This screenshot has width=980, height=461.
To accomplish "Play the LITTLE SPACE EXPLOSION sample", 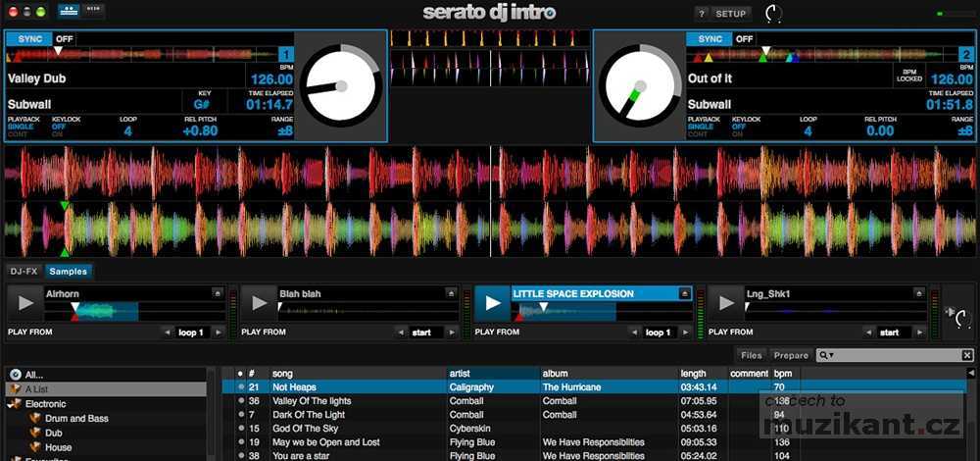I will coord(493,303).
